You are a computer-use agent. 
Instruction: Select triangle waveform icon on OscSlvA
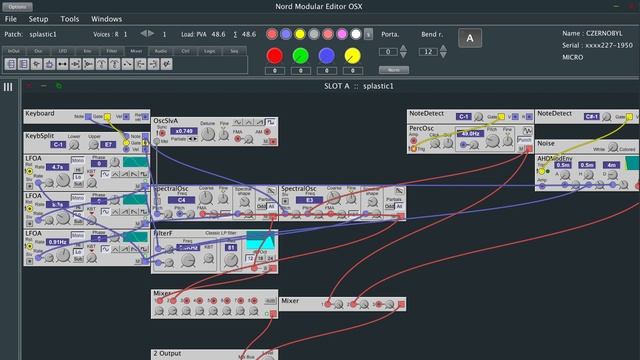pyautogui.click(x=249, y=122)
